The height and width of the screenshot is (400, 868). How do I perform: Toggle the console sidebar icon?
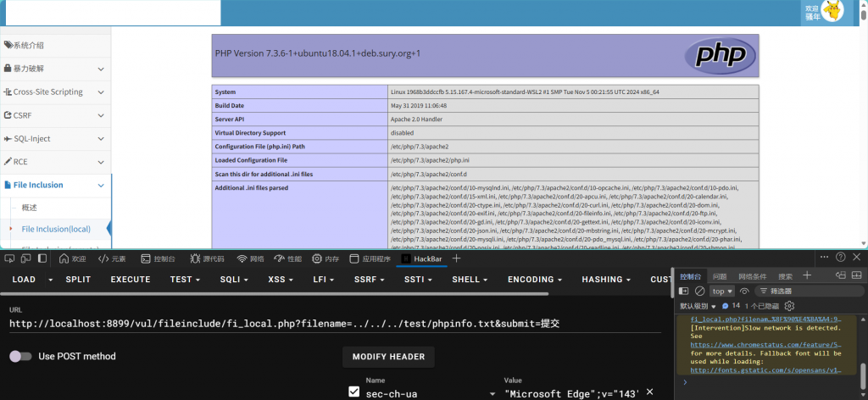point(685,291)
